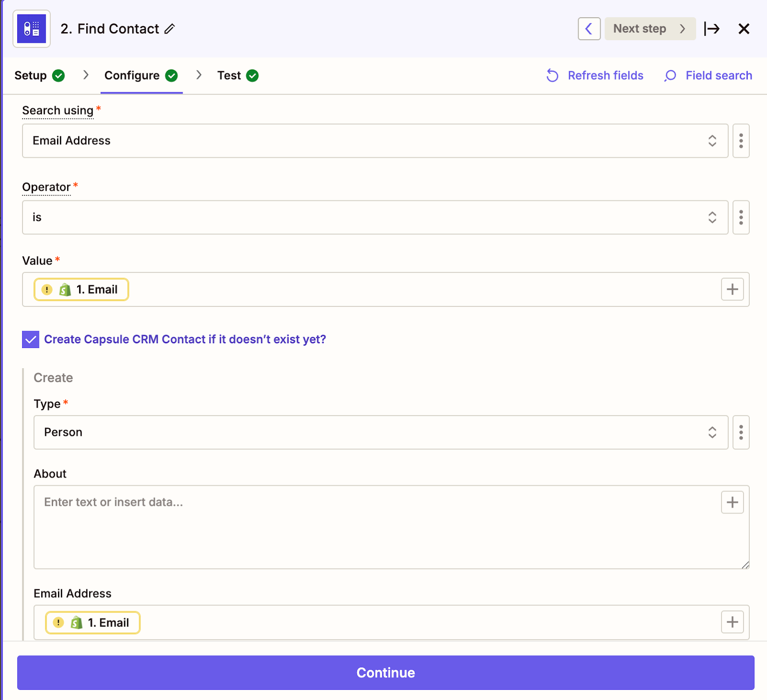Switch to the Test tab
This screenshot has width=767, height=700.
[238, 76]
